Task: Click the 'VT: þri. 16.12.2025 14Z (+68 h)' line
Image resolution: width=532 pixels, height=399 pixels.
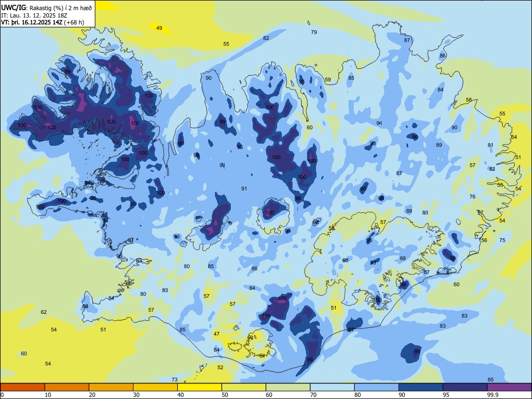Action: [43, 22]
